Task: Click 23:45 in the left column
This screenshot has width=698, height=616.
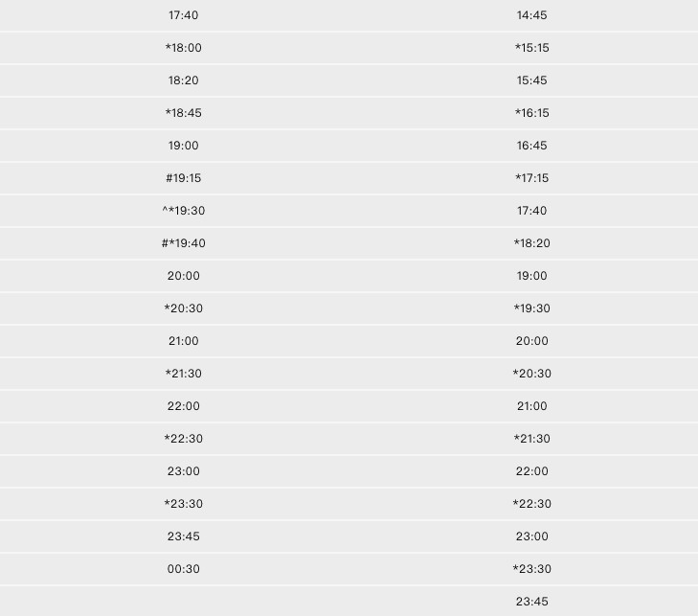Action: point(184,536)
